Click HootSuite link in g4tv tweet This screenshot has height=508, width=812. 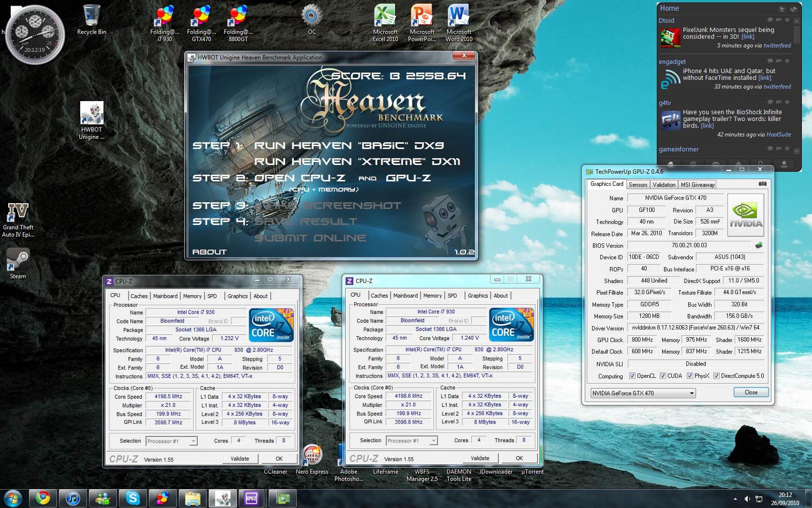click(779, 135)
